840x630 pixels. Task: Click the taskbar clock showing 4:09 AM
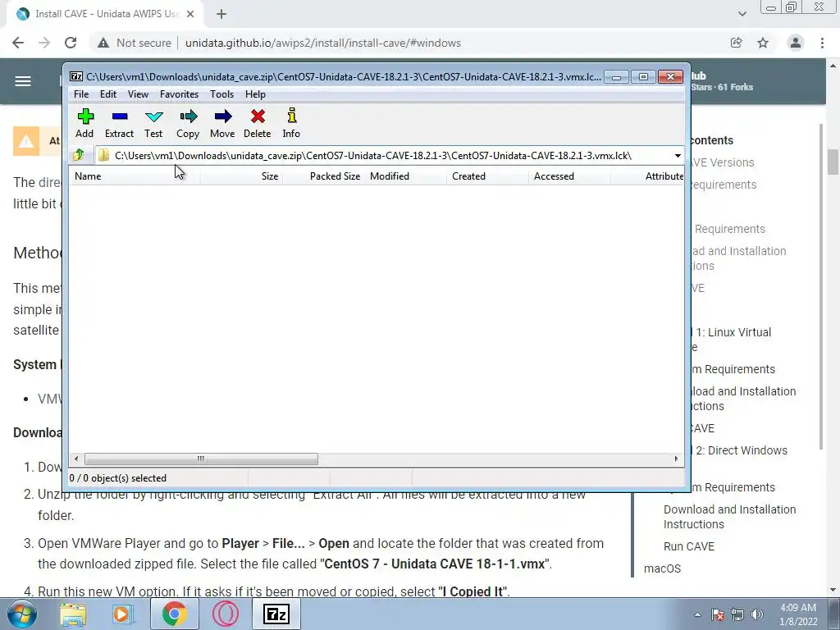(798, 614)
